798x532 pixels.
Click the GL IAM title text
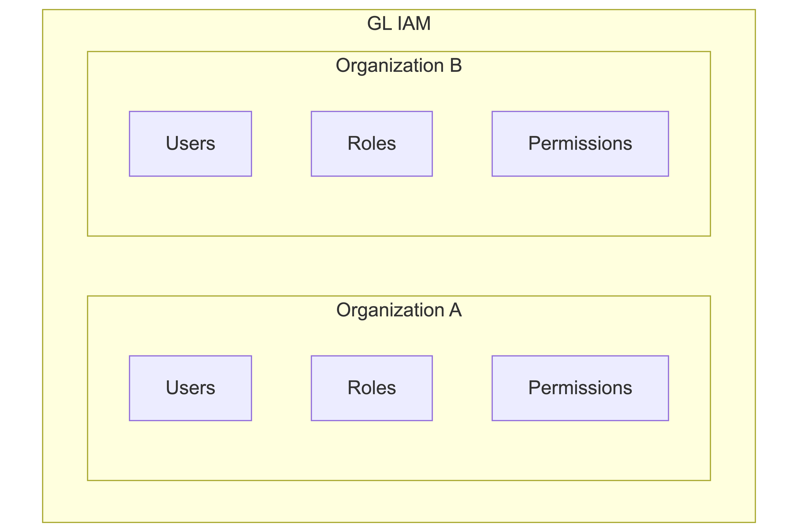pyautogui.click(x=399, y=24)
